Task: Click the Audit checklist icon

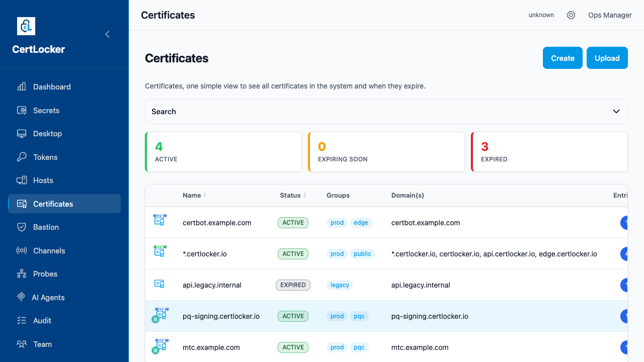Action: click(22, 321)
